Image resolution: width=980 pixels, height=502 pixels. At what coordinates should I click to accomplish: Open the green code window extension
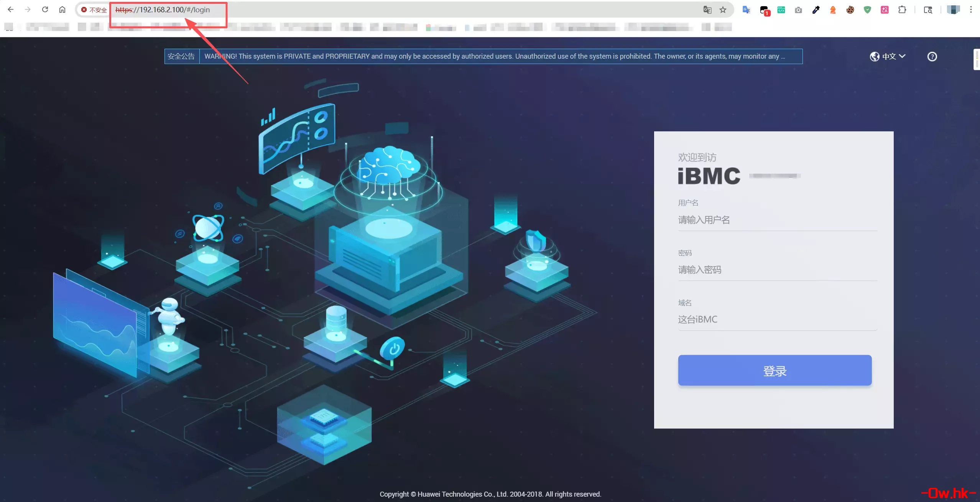tap(781, 10)
